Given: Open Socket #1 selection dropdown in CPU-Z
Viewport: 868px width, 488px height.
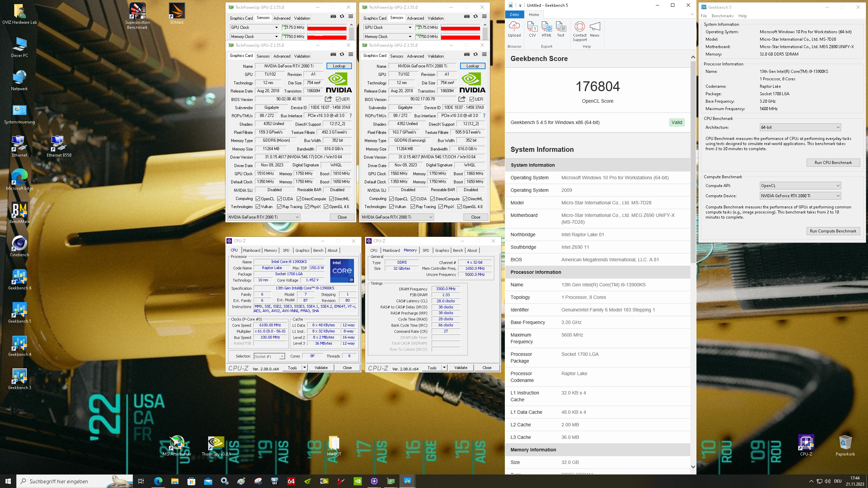Looking at the screenshot, I should click(x=269, y=356).
